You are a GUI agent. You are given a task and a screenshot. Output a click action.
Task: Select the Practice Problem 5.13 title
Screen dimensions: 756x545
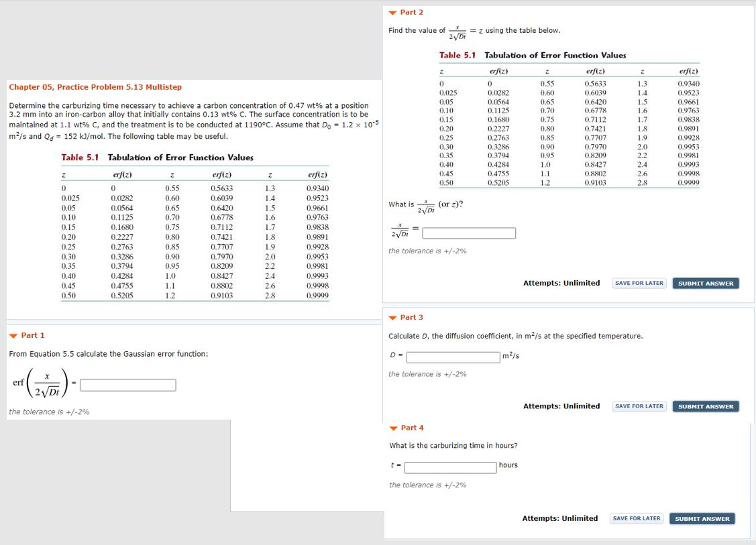click(93, 86)
